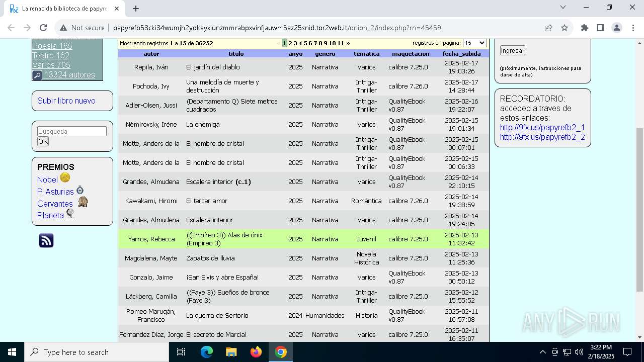
Task: Launch Firefox from the taskbar
Action: click(x=256, y=352)
